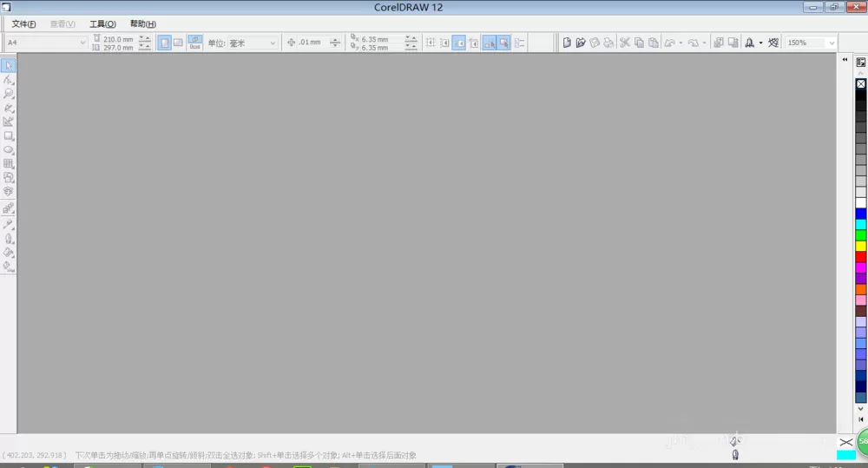This screenshot has height=468, width=868.
Task: Click the Cut scissors icon
Action: [x=625, y=43]
